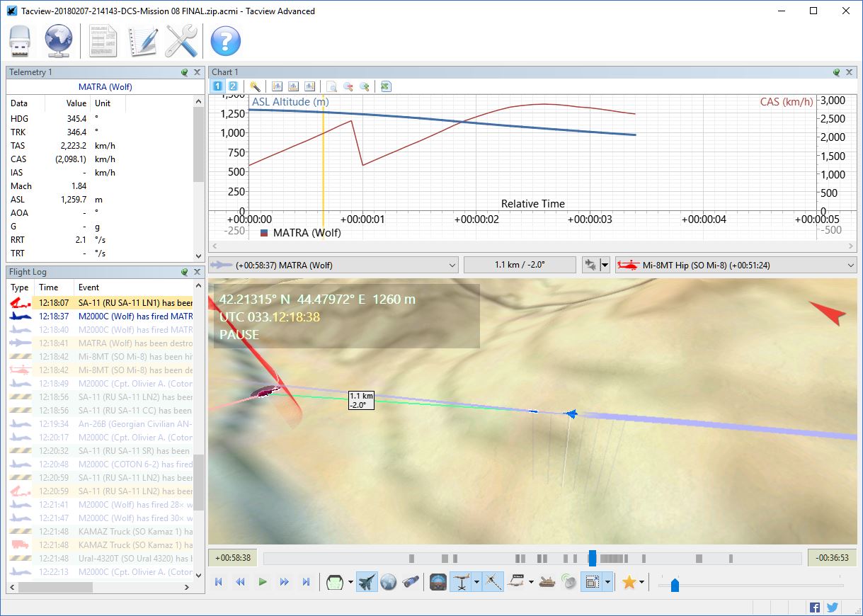
Task: Click the chart zoom fit page icon
Action: click(x=331, y=86)
